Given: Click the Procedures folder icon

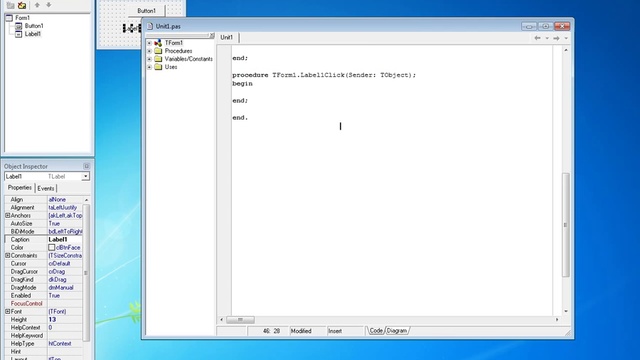Looking at the screenshot, I should coord(158,51).
